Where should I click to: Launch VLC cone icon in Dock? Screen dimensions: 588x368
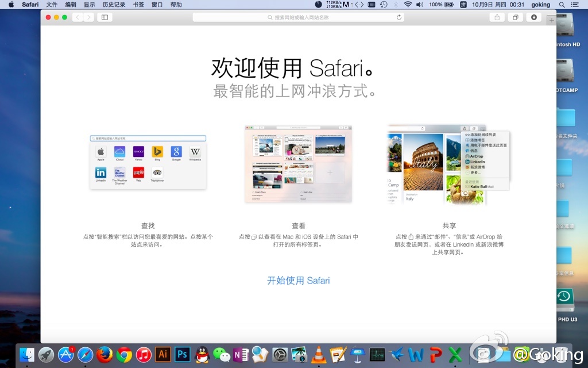point(319,354)
